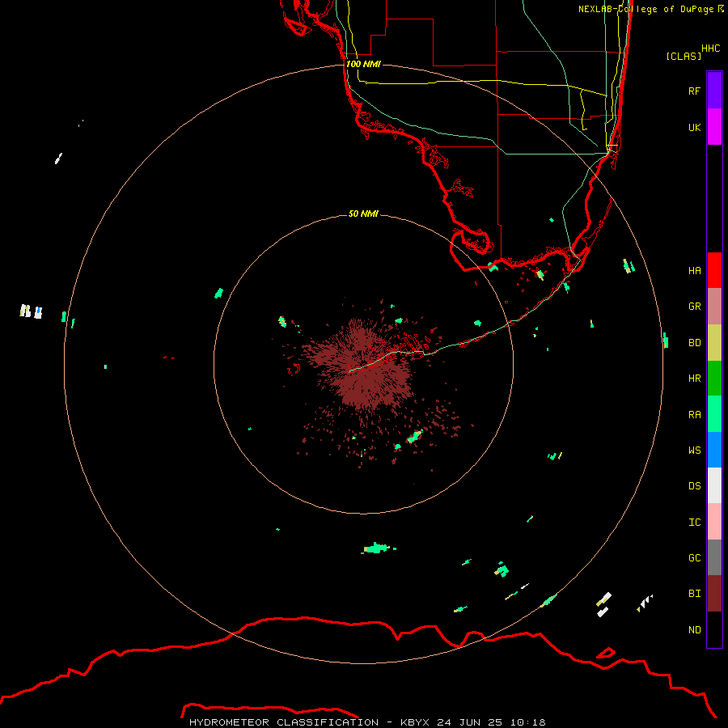Screen dimensions: 728x728
Task: Click the large green rain echo south of radar
Action: click(376, 548)
